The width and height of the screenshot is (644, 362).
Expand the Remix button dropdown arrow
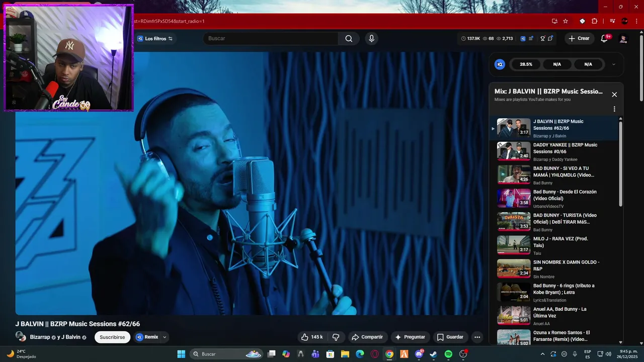tap(165, 337)
